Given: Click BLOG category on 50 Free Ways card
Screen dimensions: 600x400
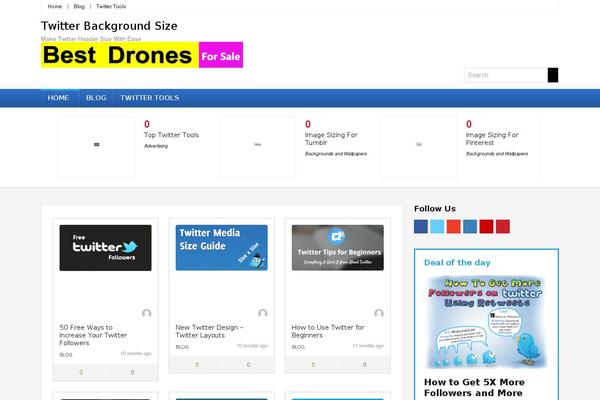Looking at the screenshot, I should coord(66,355).
